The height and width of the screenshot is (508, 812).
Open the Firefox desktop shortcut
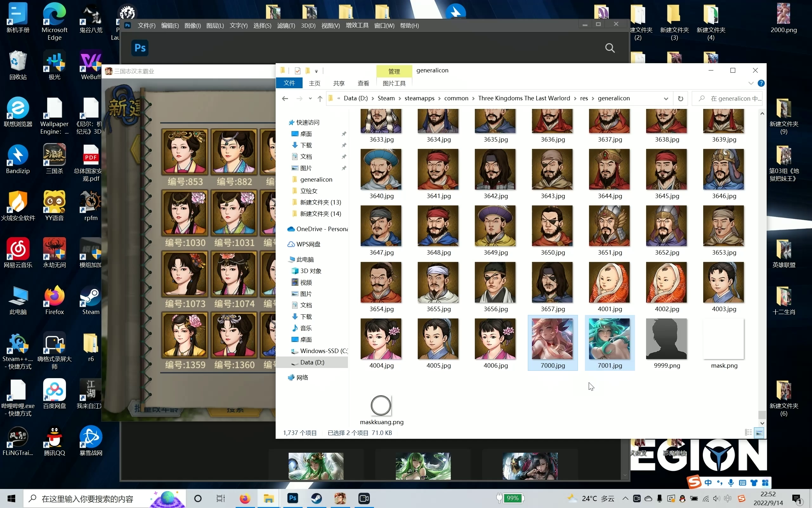pos(54,300)
